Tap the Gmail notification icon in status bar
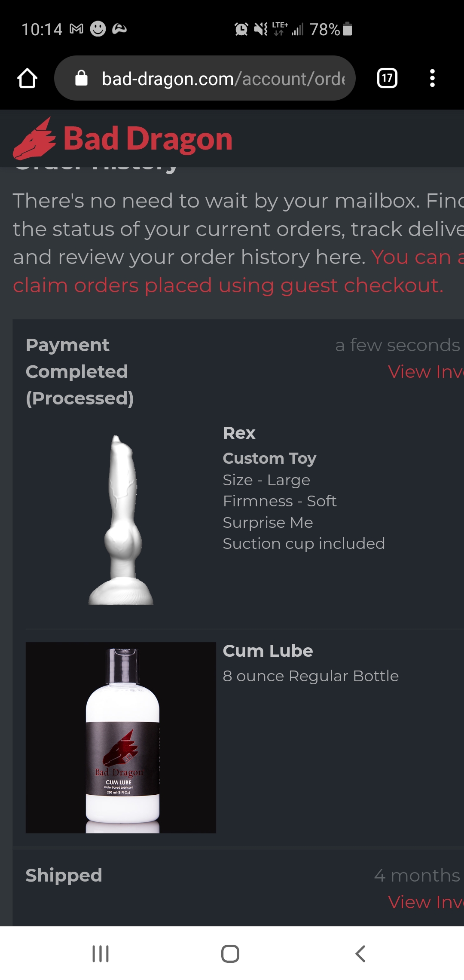Viewport: 464px width, 980px height. [x=76, y=29]
